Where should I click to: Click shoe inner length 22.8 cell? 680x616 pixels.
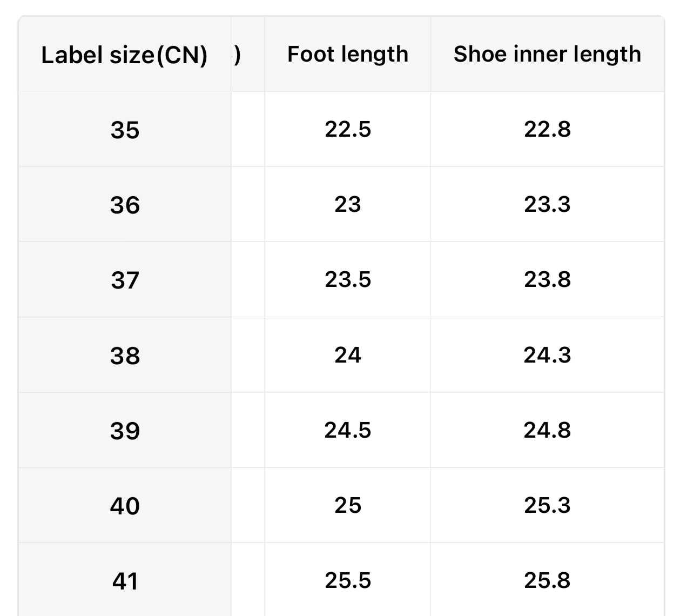pos(547,129)
